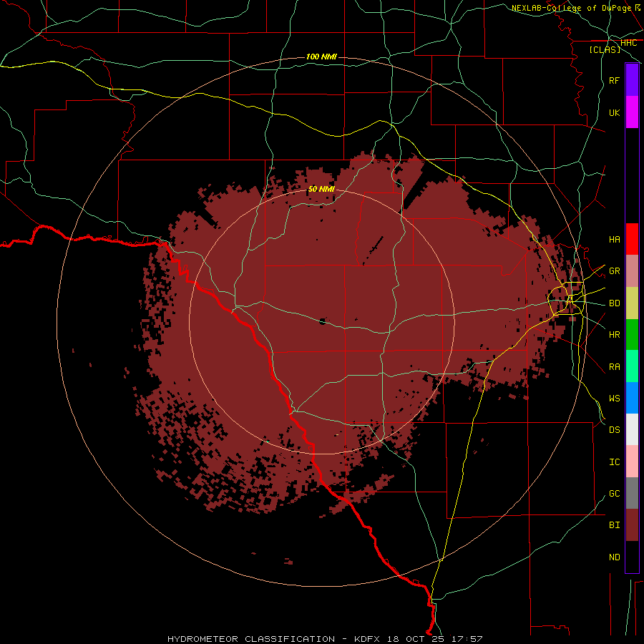Click the 'UK' legend label

point(614,112)
